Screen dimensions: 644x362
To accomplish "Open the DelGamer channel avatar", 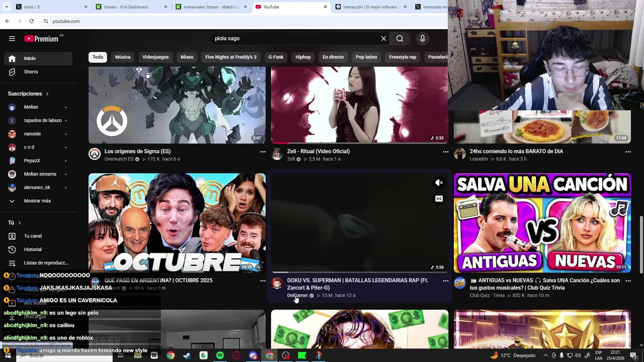I will tap(277, 283).
